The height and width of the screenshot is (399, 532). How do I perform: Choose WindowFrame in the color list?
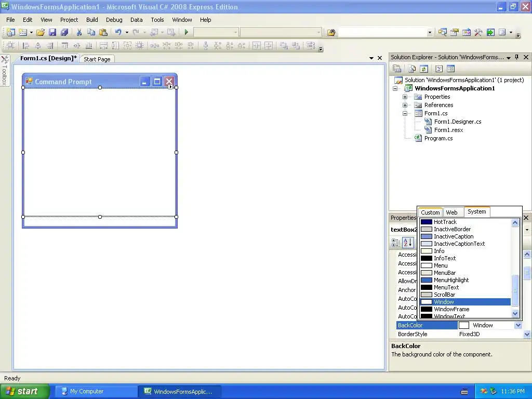click(x=465, y=309)
